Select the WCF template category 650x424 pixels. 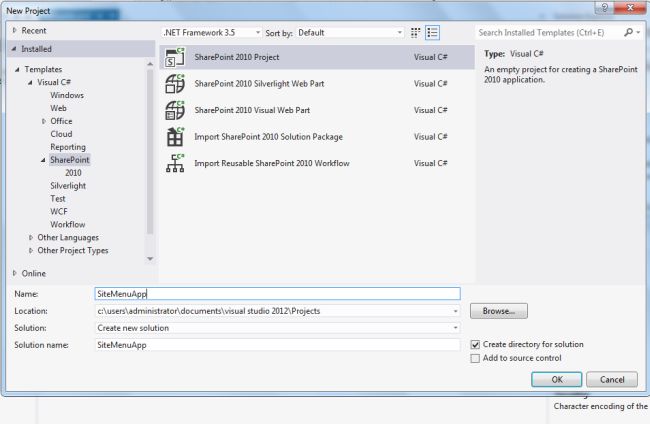(x=58, y=211)
